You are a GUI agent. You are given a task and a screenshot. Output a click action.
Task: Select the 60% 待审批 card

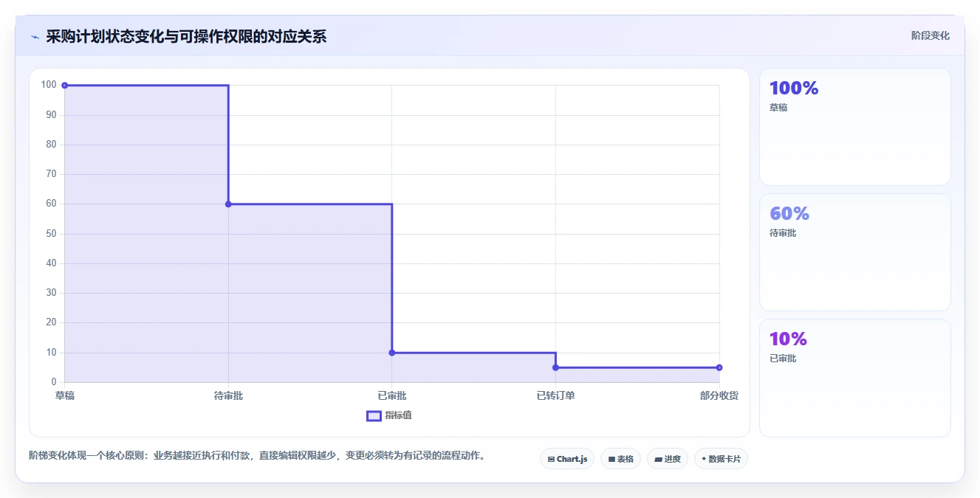click(x=854, y=252)
